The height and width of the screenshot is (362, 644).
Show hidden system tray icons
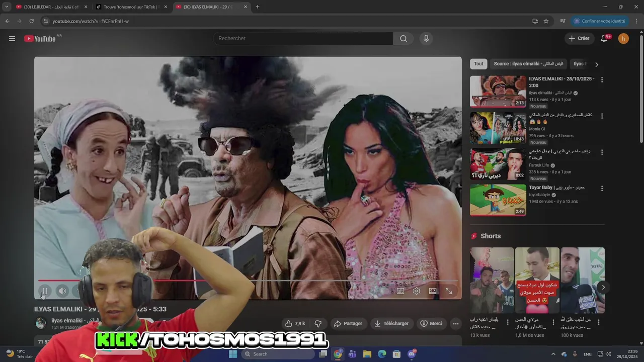pyautogui.click(x=553, y=354)
